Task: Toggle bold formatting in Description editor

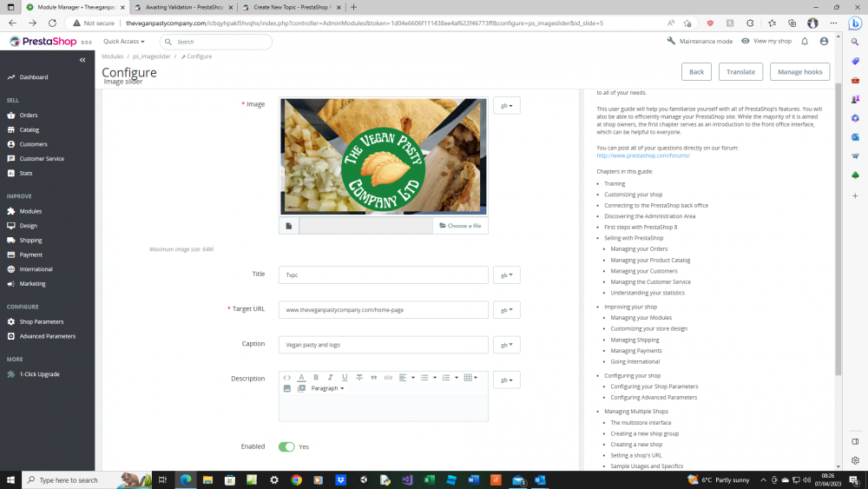Action: pyautogui.click(x=316, y=378)
